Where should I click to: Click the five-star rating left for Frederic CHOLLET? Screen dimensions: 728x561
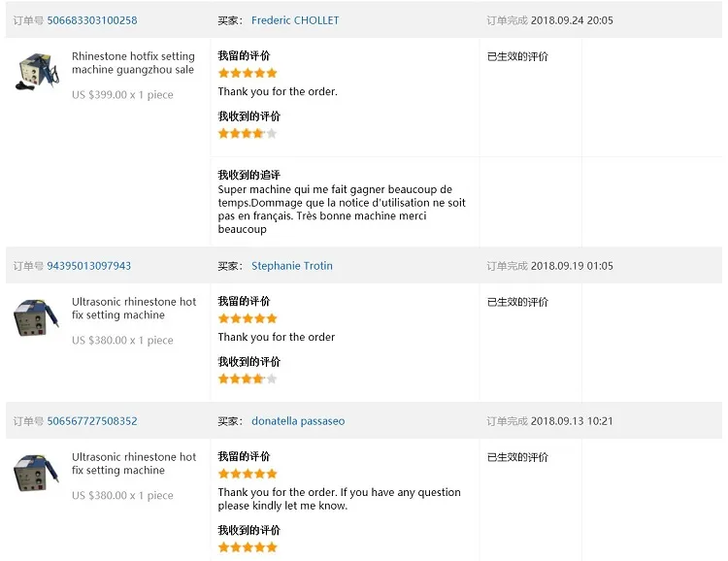coord(248,73)
